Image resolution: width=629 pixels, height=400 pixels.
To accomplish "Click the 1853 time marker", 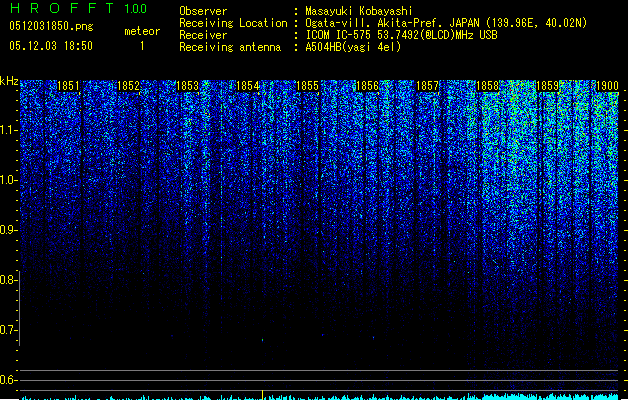I will pos(187,86).
